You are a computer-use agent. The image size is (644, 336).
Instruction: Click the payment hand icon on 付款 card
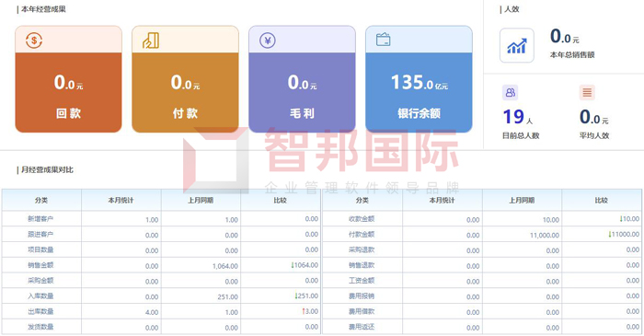coord(151,41)
